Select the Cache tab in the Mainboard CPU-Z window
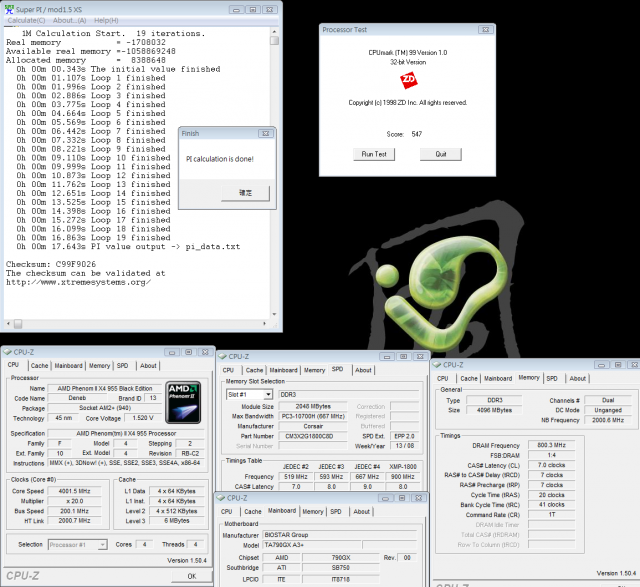 (253, 511)
